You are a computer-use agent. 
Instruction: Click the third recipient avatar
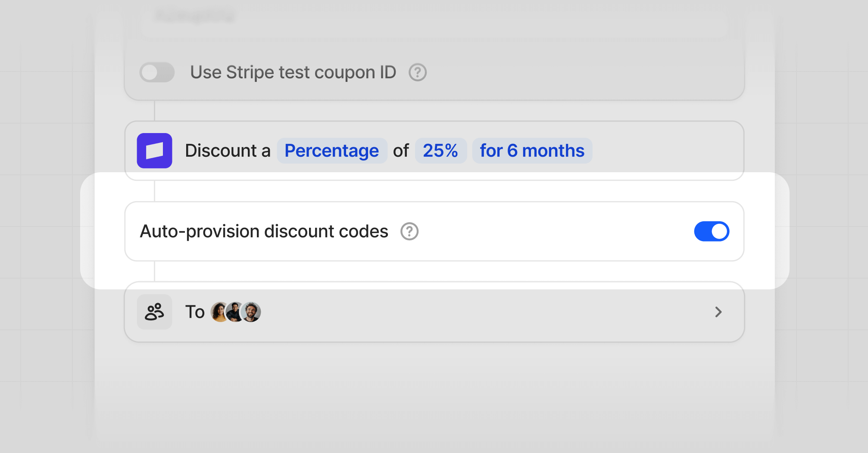click(x=250, y=312)
